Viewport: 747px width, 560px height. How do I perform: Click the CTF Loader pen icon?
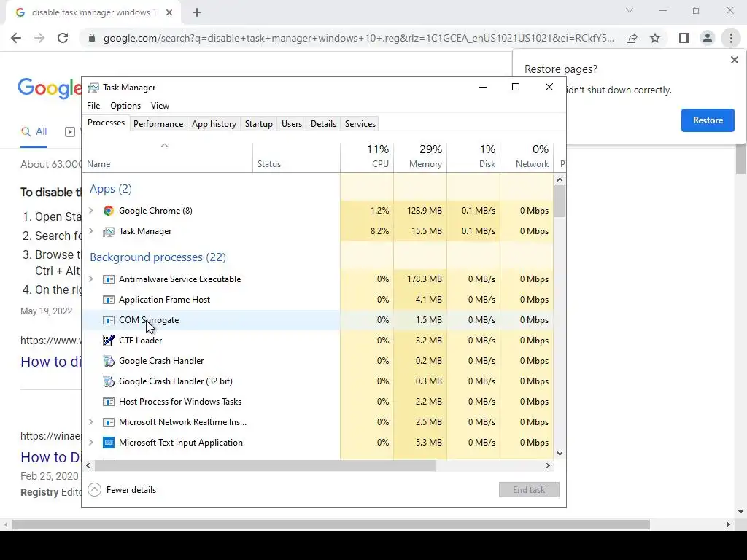(x=109, y=341)
